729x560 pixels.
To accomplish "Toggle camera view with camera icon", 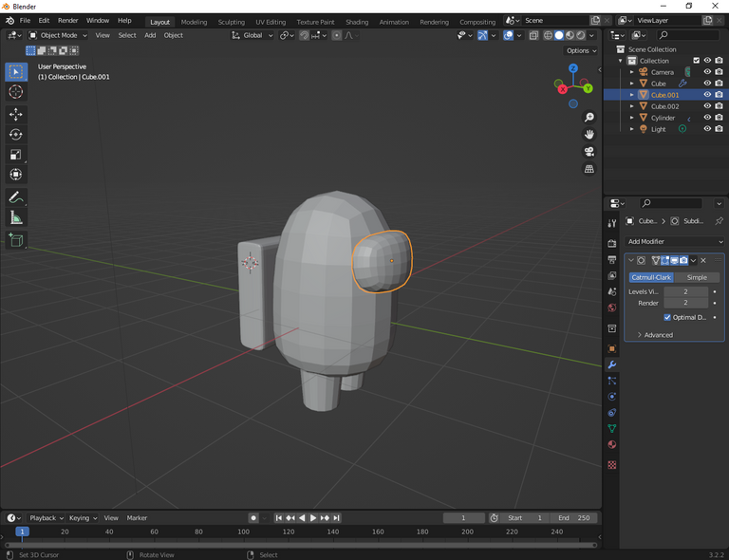I will (x=589, y=152).
